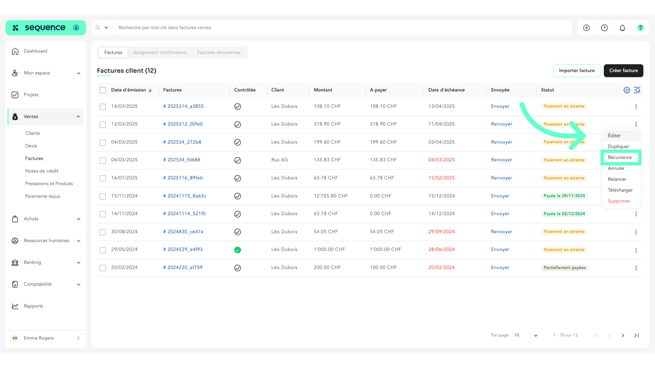Click the clock history icon
The width and height of the screenshot is (655, 368).
604,28
